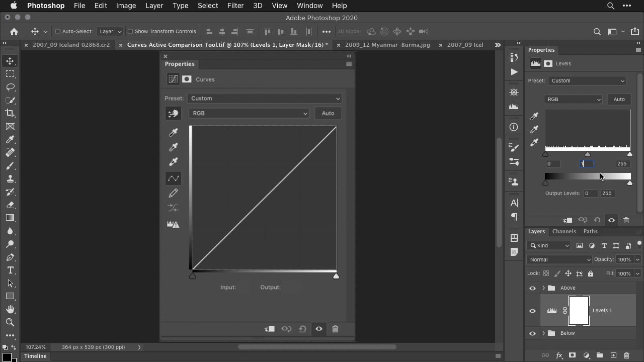Select the Crop tool
644x362 pixels.
point(10,113)
